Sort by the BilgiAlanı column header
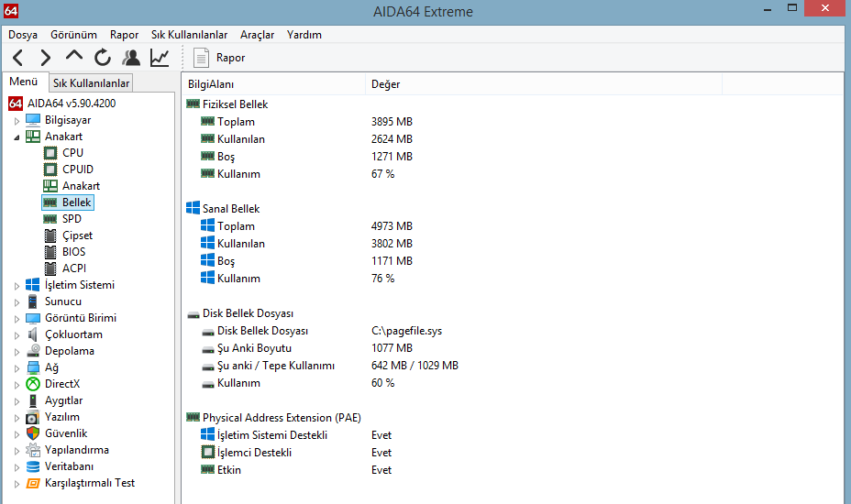The image size is (851, 504). [274, 84]
